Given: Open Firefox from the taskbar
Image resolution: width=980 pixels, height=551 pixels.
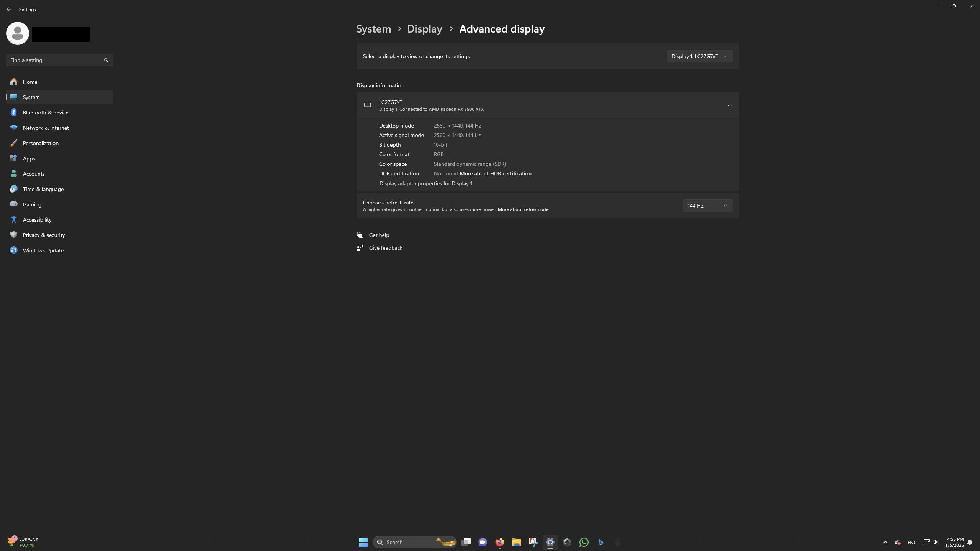Looking at the screenshot, I should [x=499, y=542].
